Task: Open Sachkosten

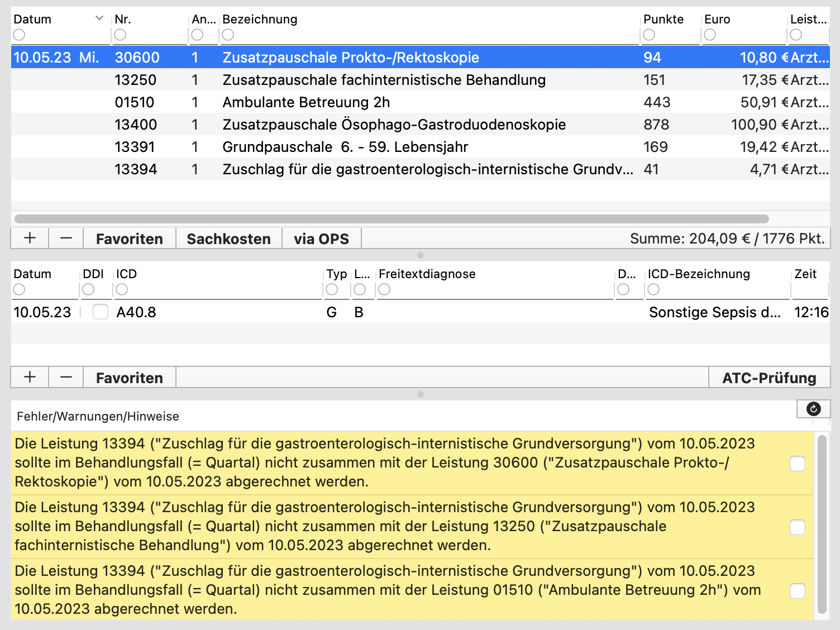Action: [228, 238]
